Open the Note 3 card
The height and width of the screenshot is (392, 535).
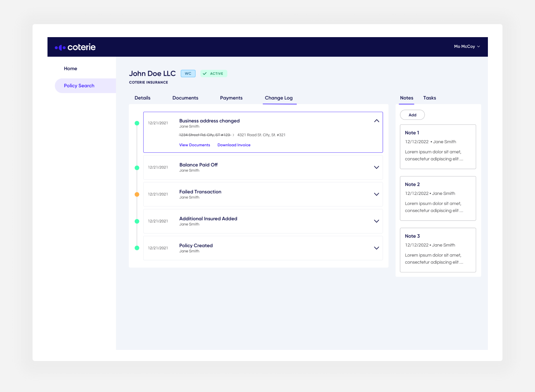(x=438, y=250)
